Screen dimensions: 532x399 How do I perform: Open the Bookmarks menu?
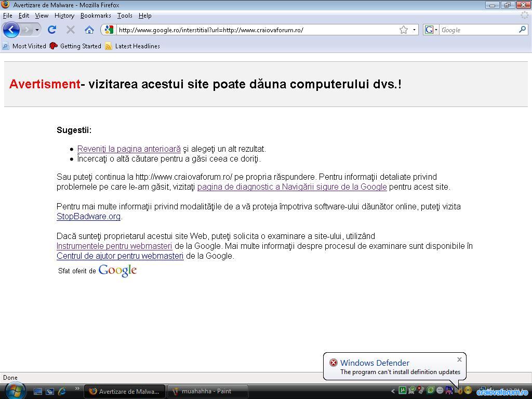[x=96, y=16]
